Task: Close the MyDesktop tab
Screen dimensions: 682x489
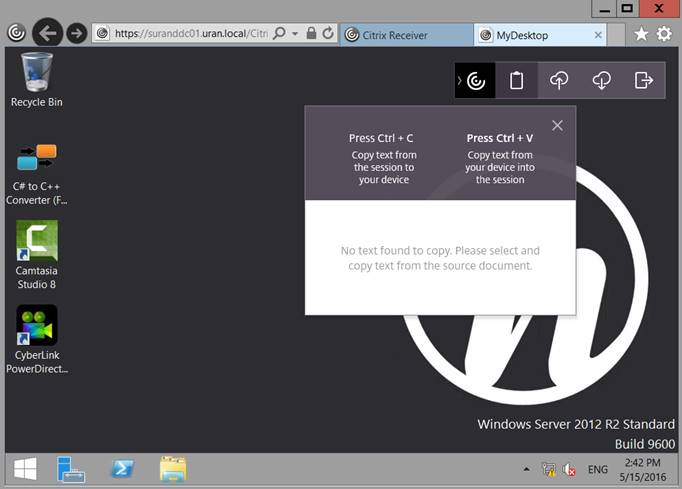Action: coord(598,35)
